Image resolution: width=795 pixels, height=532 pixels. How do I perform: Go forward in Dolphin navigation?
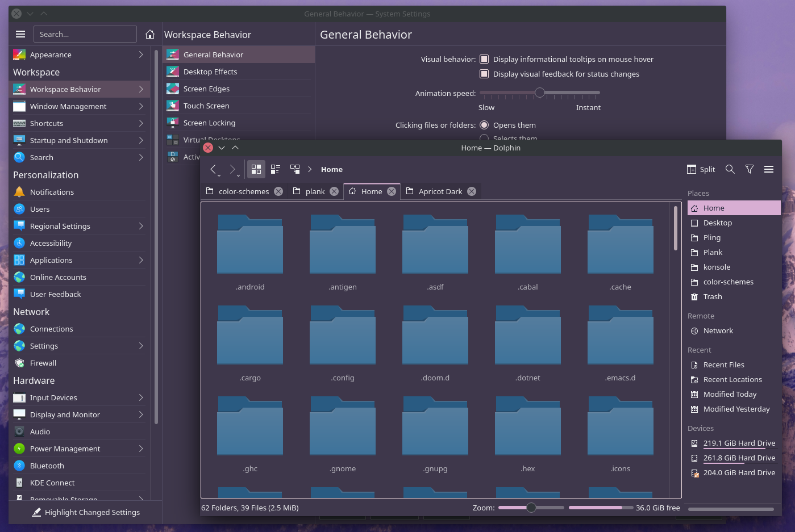[x=233, y=169]
